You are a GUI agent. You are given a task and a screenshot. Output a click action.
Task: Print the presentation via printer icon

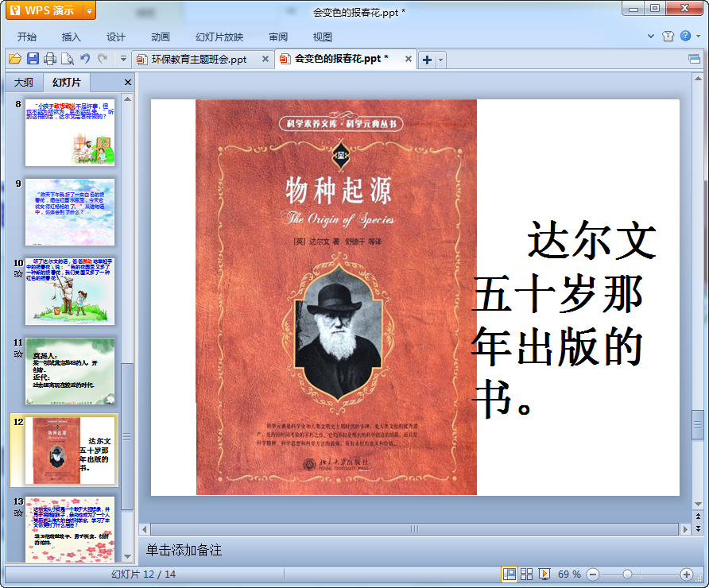(x=50, y=59)
